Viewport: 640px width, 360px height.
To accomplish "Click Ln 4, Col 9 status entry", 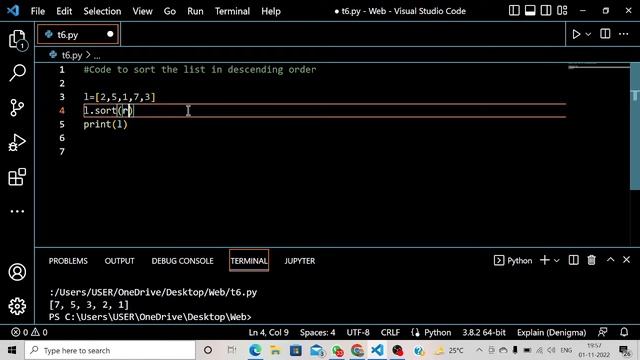I will (269, 332).
